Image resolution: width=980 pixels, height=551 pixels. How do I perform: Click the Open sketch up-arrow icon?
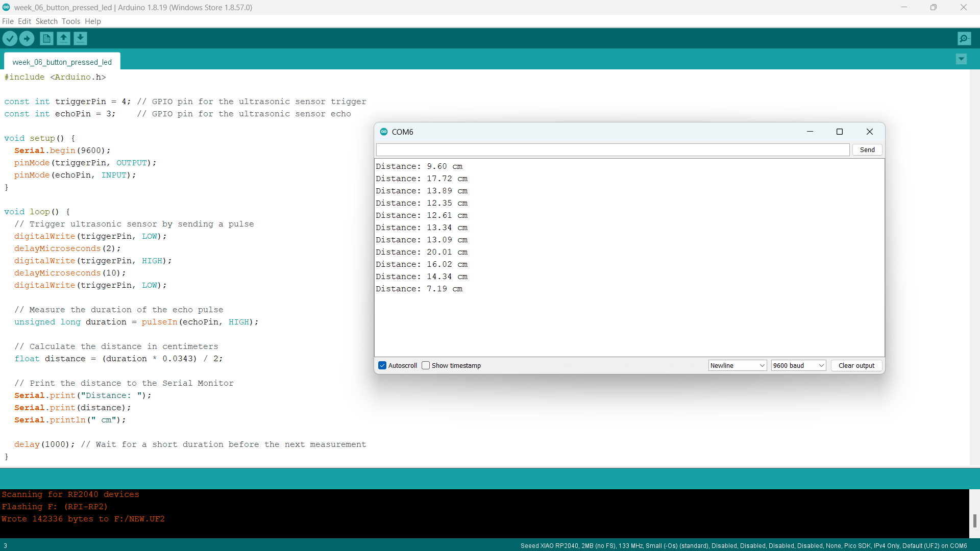[x=63, y=38]
